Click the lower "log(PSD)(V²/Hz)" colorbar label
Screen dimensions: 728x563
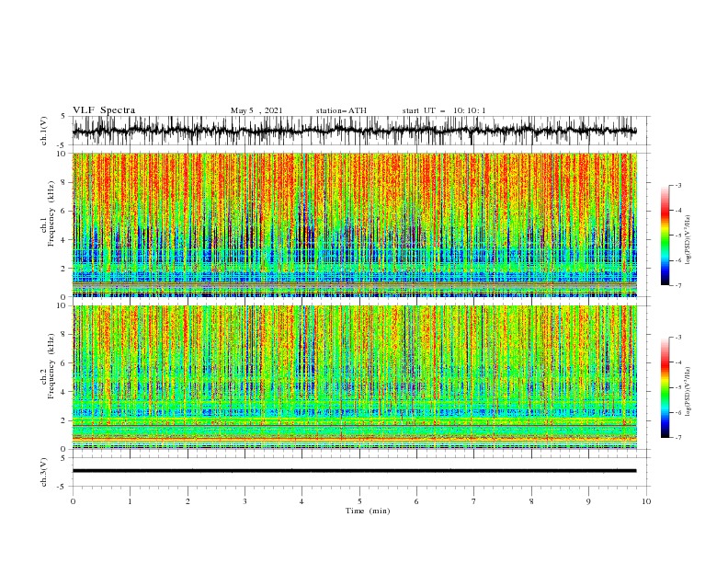688,392
